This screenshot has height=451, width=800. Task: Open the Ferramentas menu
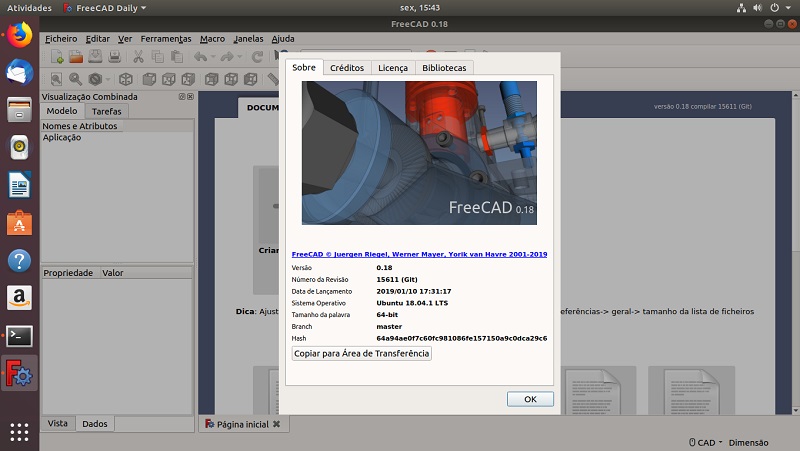tap(166, 39)
